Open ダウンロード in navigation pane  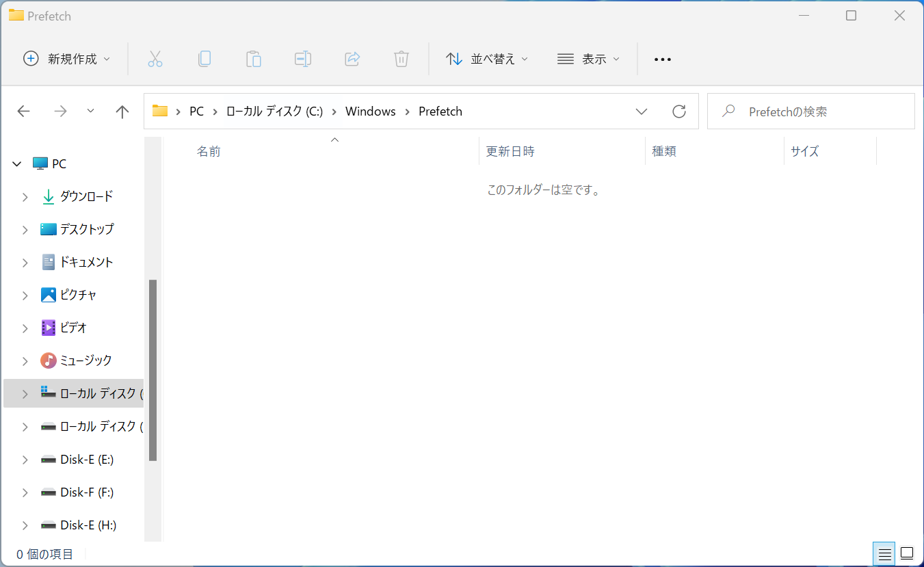(x=86, y=196)
